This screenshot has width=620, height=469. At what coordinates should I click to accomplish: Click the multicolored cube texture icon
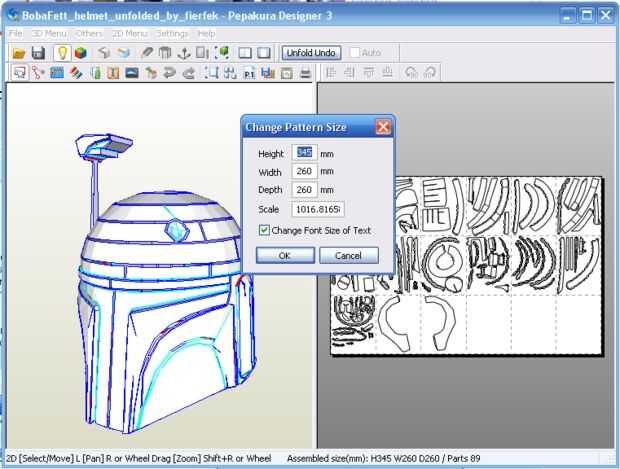click(81, 53)
